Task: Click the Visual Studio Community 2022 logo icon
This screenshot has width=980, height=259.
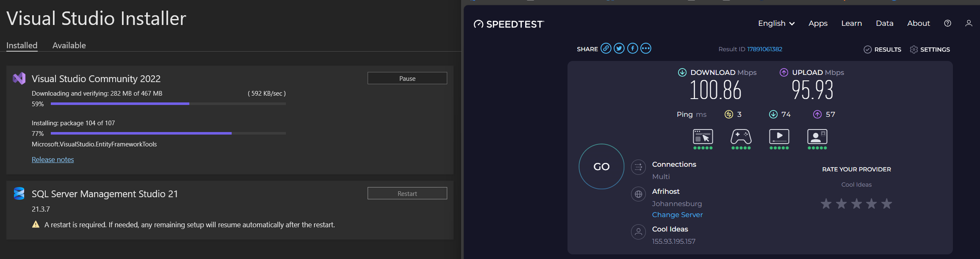Action: point(19,78)
